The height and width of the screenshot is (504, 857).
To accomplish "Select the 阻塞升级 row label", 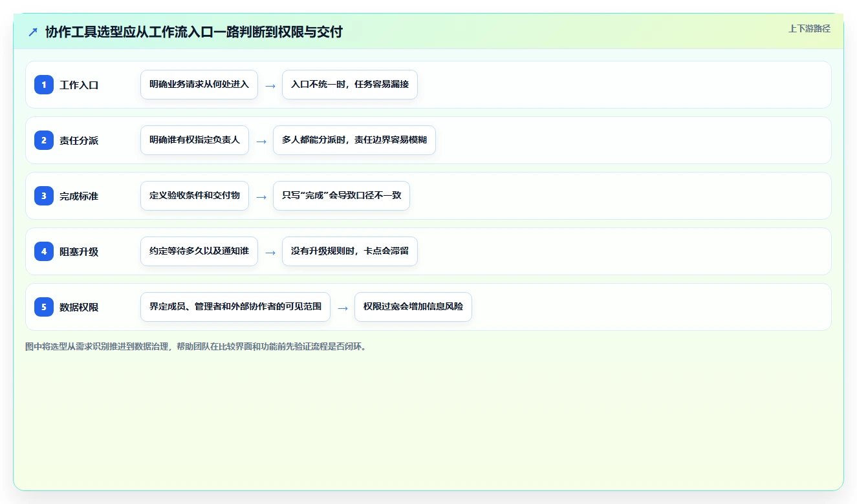I will (x=79, y=251).
